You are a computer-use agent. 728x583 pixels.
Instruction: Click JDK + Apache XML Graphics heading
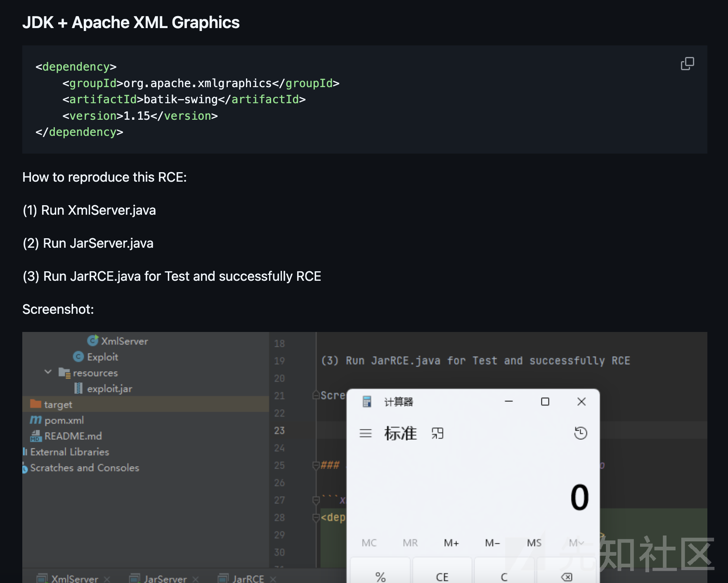(131, 22)
